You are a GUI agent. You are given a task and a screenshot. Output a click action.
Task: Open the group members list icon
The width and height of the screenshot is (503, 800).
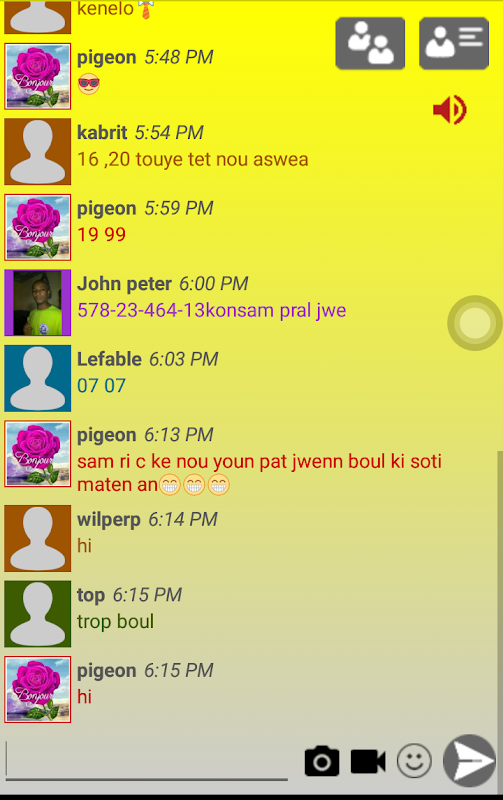click(370, 43)
